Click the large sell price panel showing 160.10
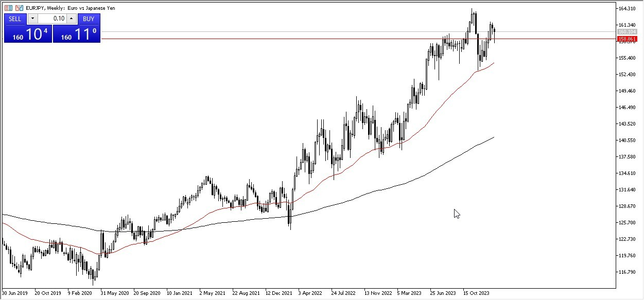 coord(28,34)
